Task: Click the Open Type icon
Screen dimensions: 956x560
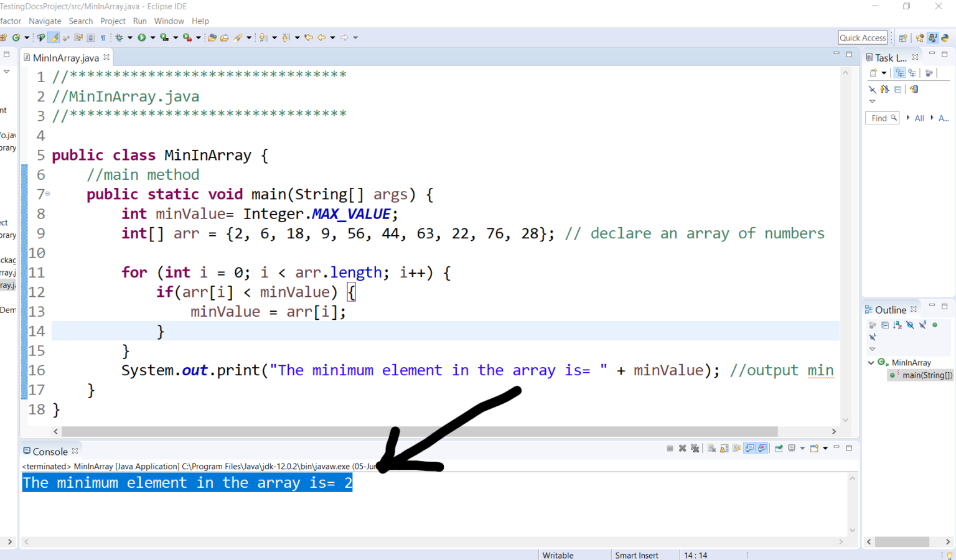Action: click(212, 37)
